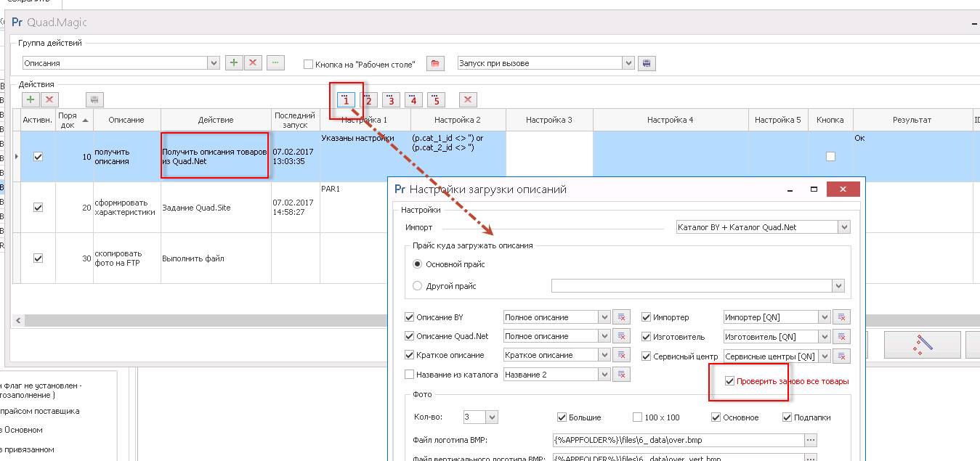Open settings button number 5
Screen dimensions: 980x461
[x=436, y=99]
